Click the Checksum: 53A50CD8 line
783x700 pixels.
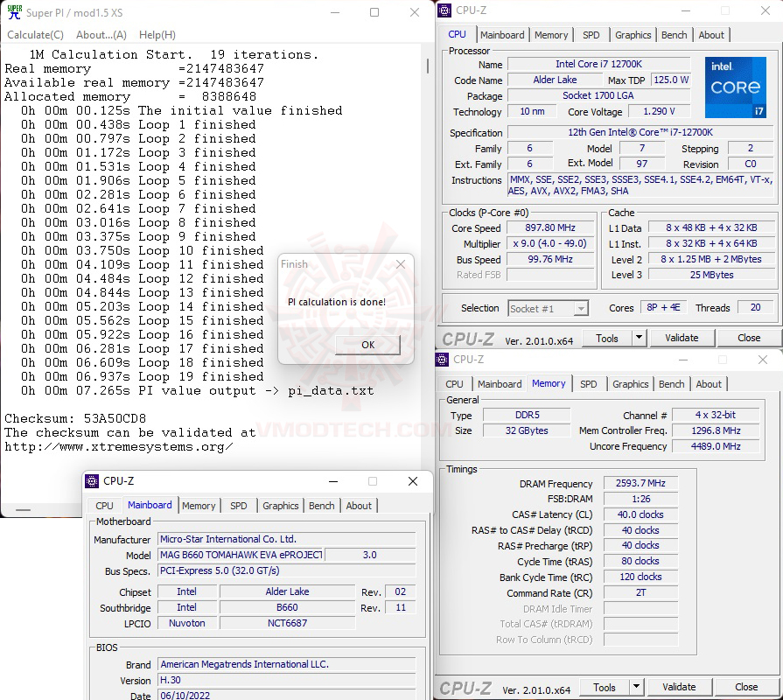pos(75,418)
